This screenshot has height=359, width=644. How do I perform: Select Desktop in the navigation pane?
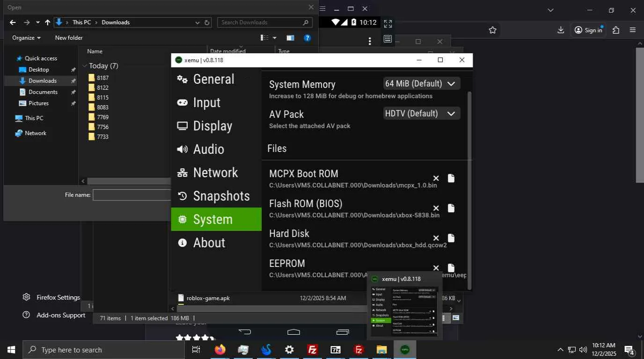(x=39, y=70)
